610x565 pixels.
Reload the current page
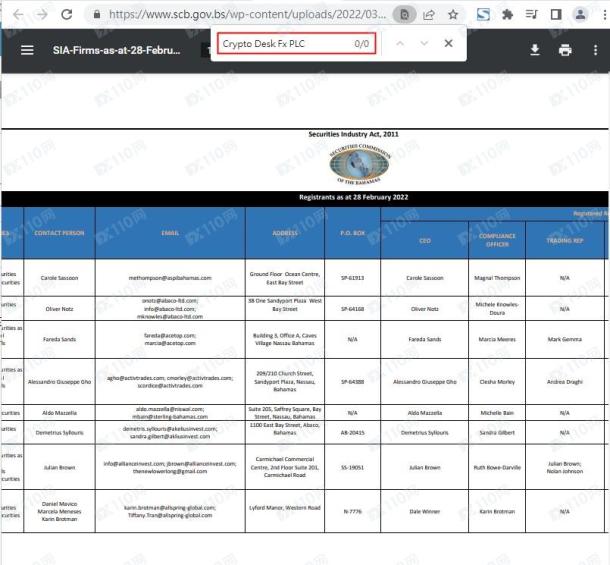click(67, 15)
